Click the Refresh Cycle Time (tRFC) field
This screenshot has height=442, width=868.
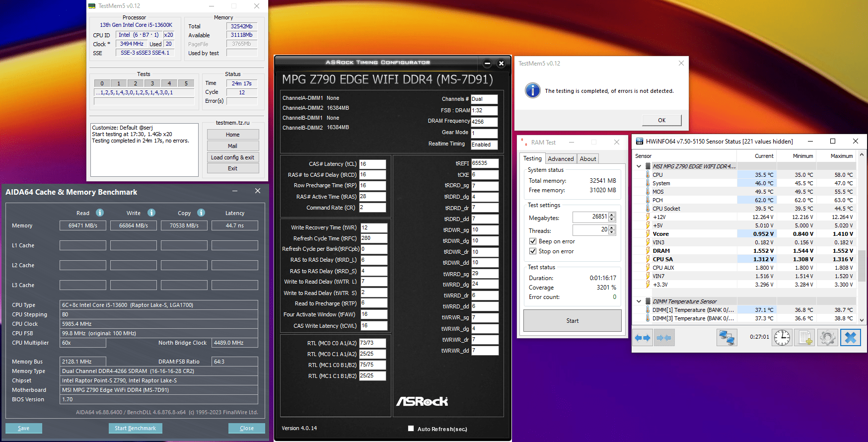click(x=374, y=238)
